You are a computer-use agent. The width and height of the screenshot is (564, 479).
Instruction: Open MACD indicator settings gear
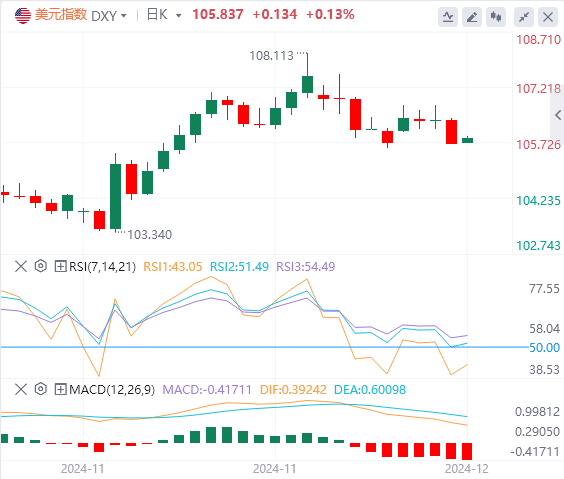click(41, 389)
